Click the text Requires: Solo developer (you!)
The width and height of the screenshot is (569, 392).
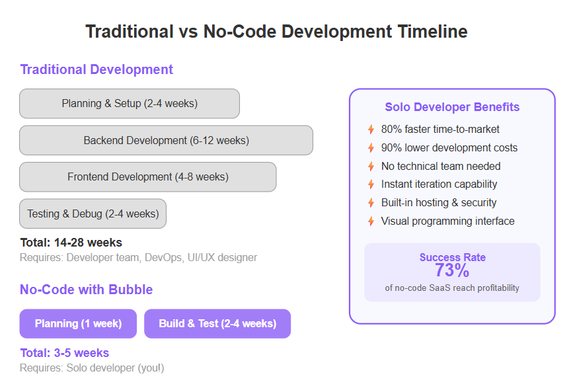tap(92, 368)
